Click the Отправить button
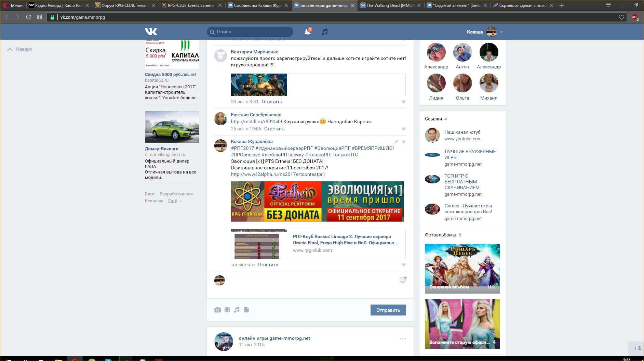Viewport: 644px width, 361px height. (x=388, y=310)
